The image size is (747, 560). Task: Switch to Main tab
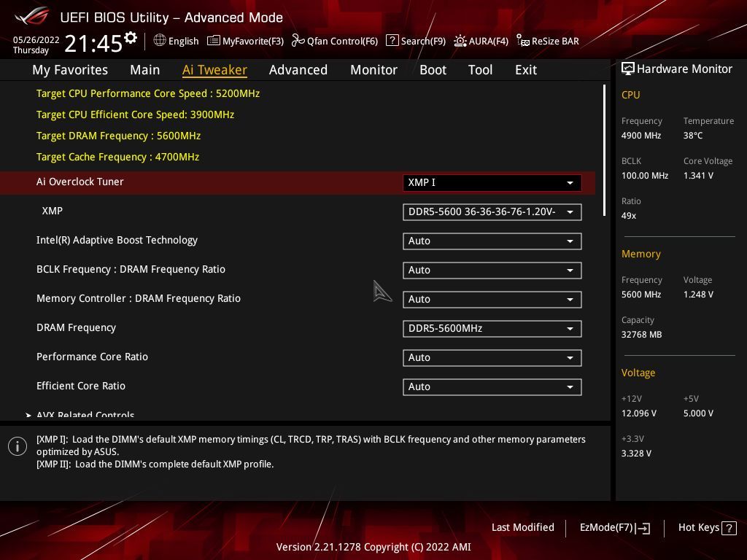145,70
